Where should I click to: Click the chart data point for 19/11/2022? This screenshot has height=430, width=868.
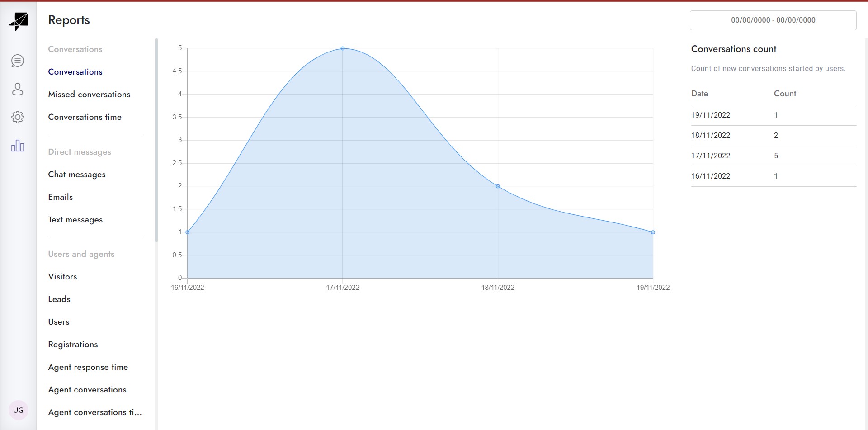tap(653, 232)
